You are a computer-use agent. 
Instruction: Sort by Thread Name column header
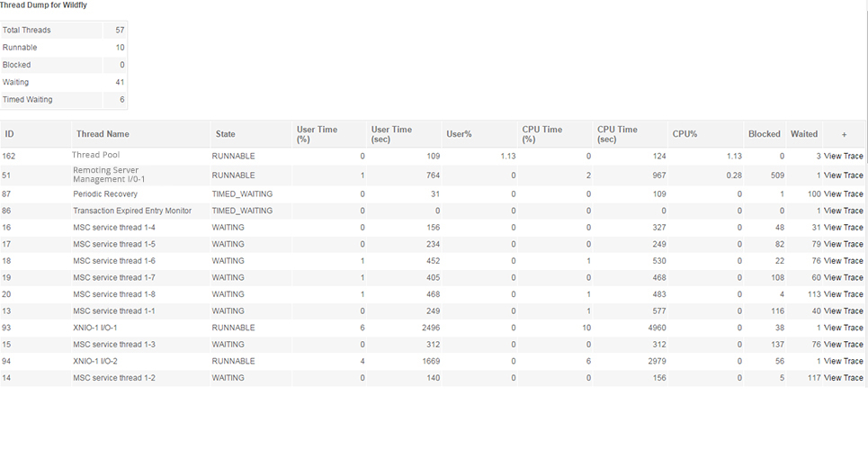(103, 134)
